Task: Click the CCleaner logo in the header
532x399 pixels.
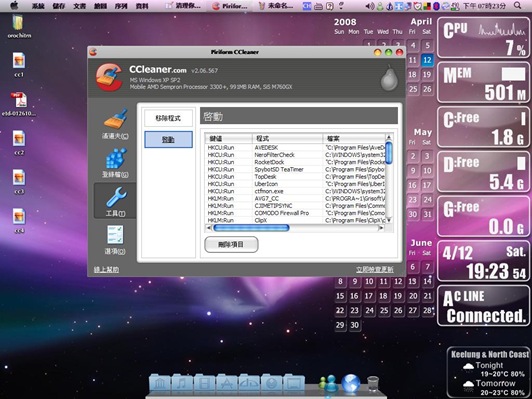Action: point(109,77)
